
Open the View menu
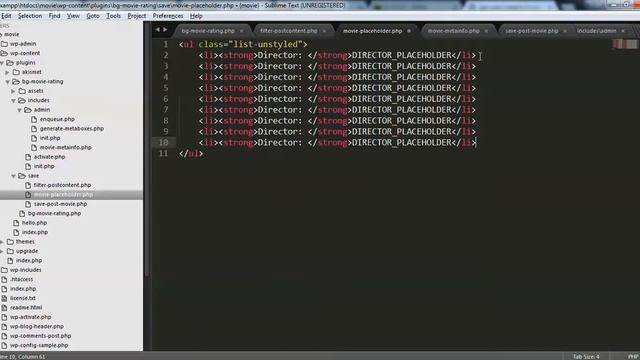click(73, 16)
